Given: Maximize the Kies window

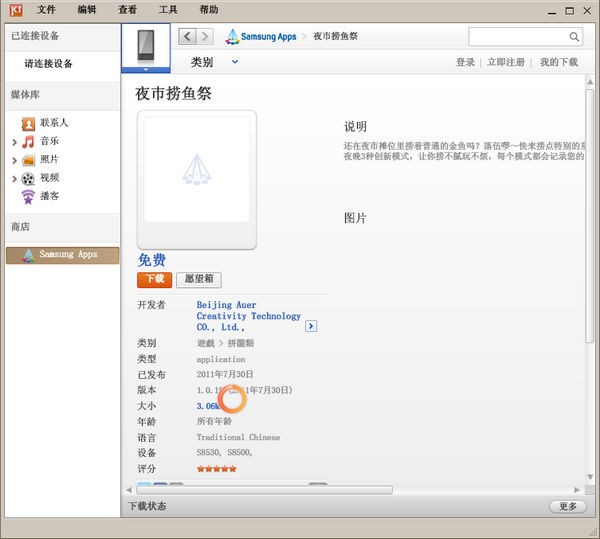Looking at the screenshot, I should (x=569, y=11).
